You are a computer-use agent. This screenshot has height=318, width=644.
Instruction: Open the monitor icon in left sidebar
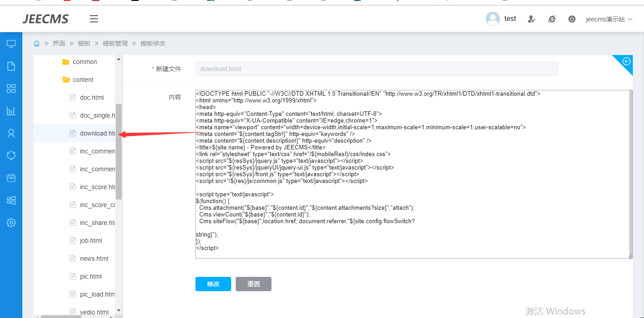[11, 44]
